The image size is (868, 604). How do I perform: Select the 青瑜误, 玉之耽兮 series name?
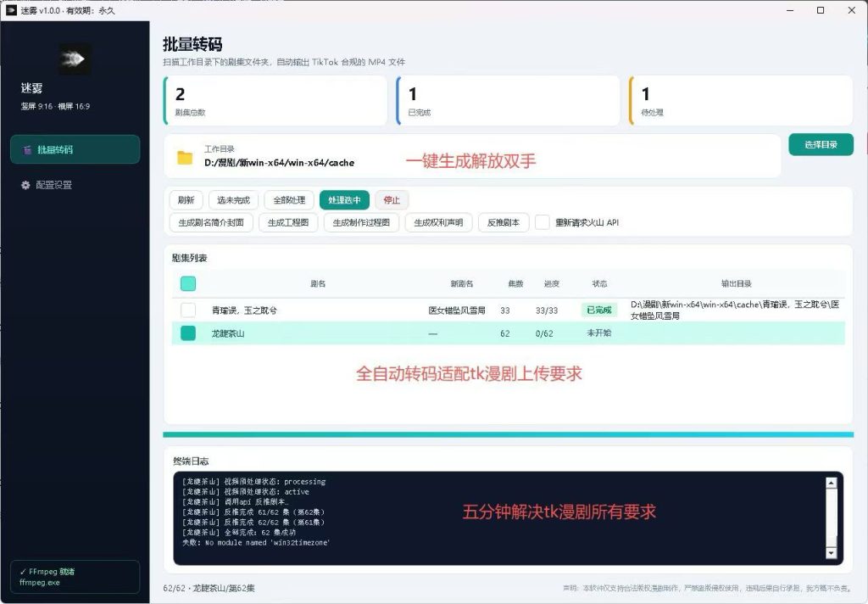pos(244,310)
